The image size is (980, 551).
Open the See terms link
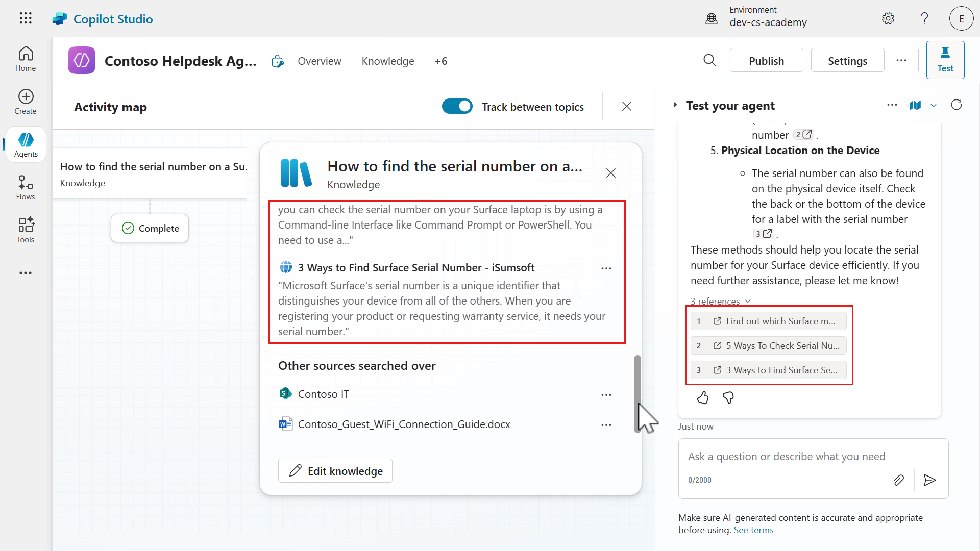coord(753,530)
